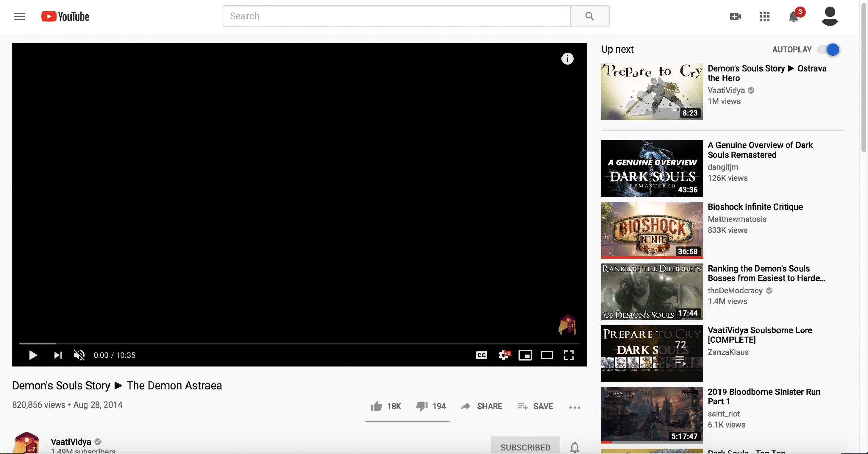
Task: Click the 0:00 / 10:35 time display
Action: 114,355
